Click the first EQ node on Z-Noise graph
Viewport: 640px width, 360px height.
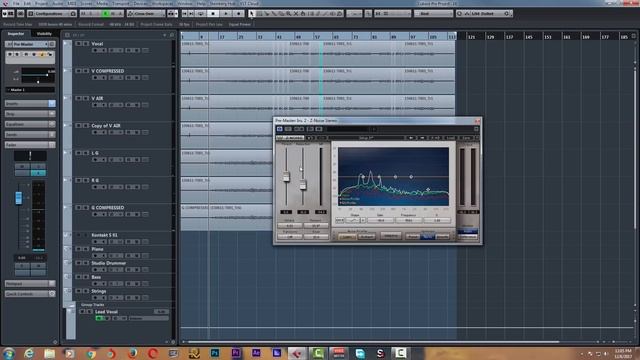pos(362,176)
